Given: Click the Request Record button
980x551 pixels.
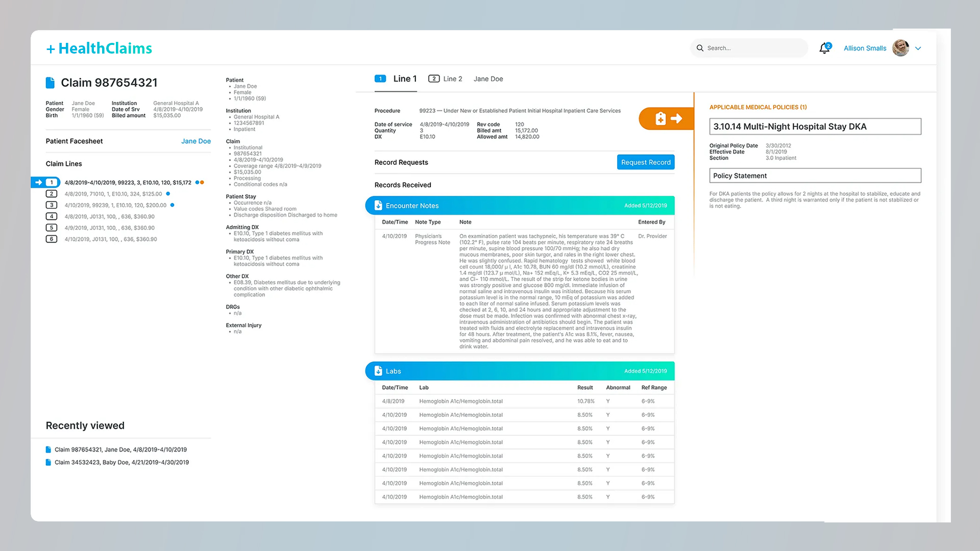Looking at the screenshot, I should 645,162.
